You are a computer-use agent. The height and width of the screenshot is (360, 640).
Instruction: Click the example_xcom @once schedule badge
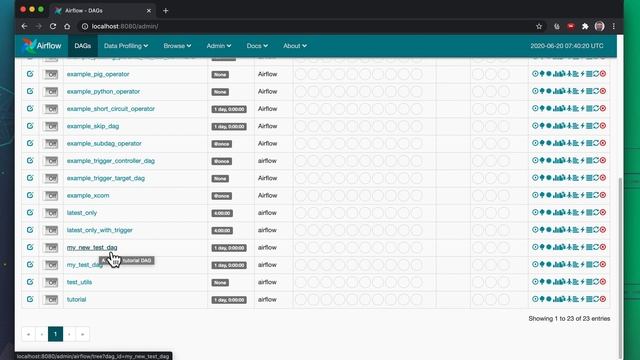coord(222,196)
